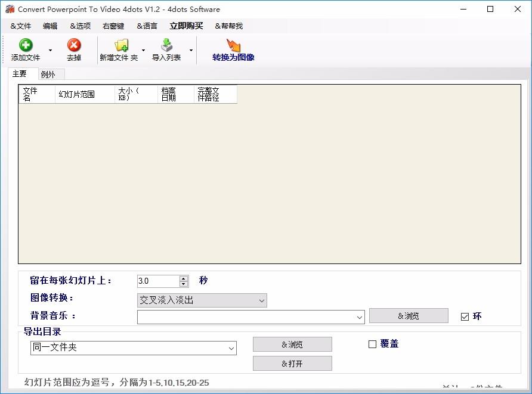Open the &帮帮我 help menu
Viewport: 532px width, 394px height.
tap(228, 26)
